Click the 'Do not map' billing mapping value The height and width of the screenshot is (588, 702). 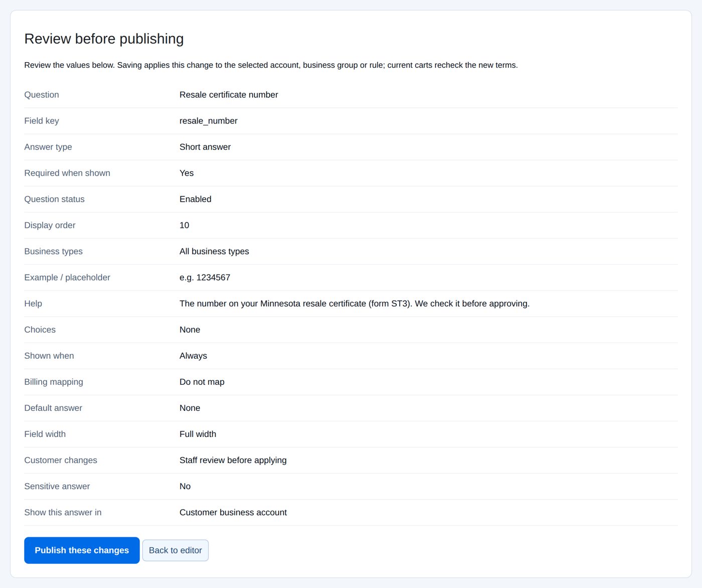pyautogui.click(x=202, y=382)
